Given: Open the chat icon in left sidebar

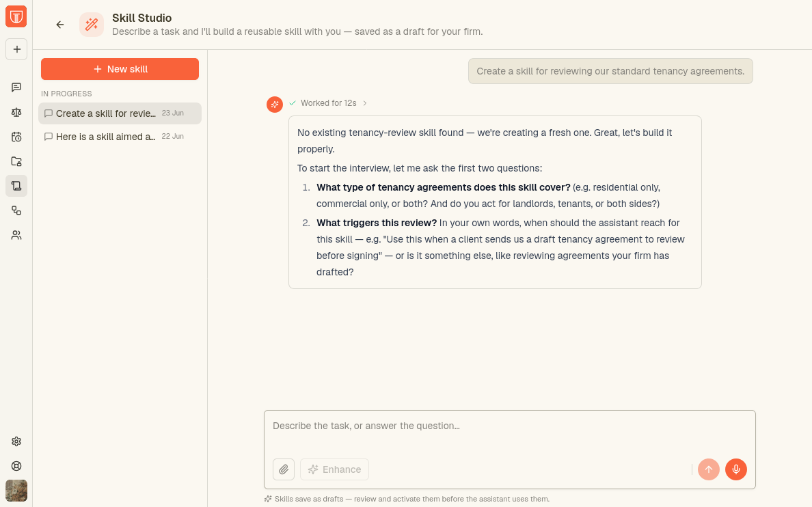Looking at the screenshot, I should tap(16, 87).
